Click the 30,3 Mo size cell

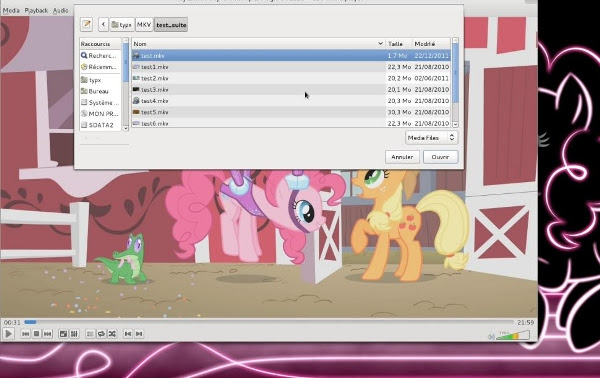(x=399, y=112)
